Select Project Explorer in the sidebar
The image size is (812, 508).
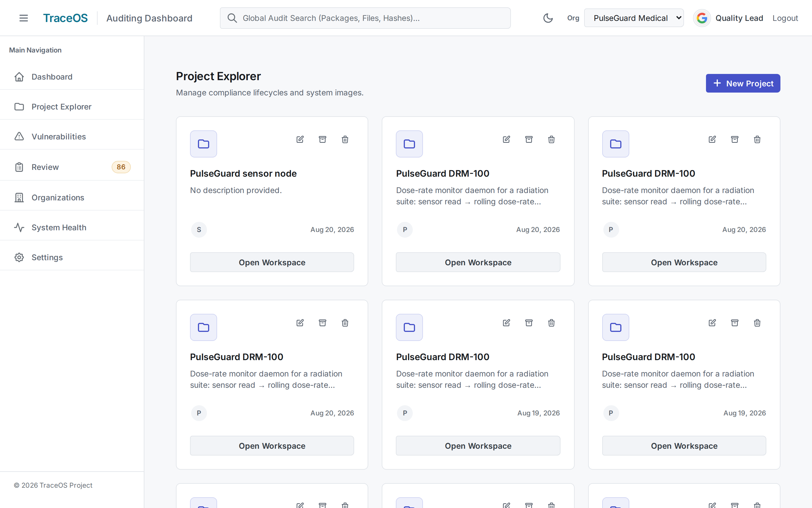(72, 107)
